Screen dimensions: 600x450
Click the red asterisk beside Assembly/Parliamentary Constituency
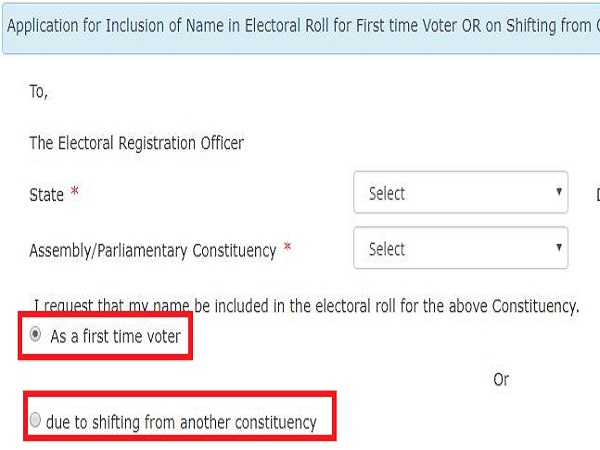click(x=287, y=250)
